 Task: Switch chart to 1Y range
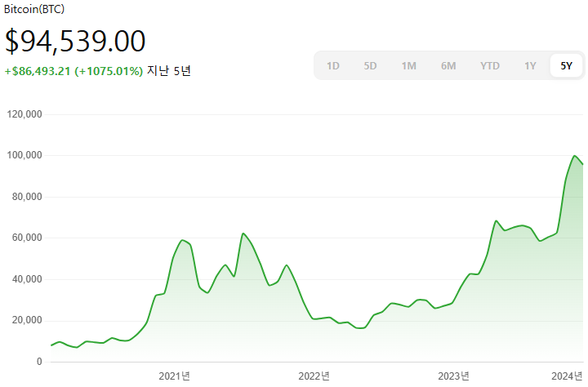[x=530, y=66]
